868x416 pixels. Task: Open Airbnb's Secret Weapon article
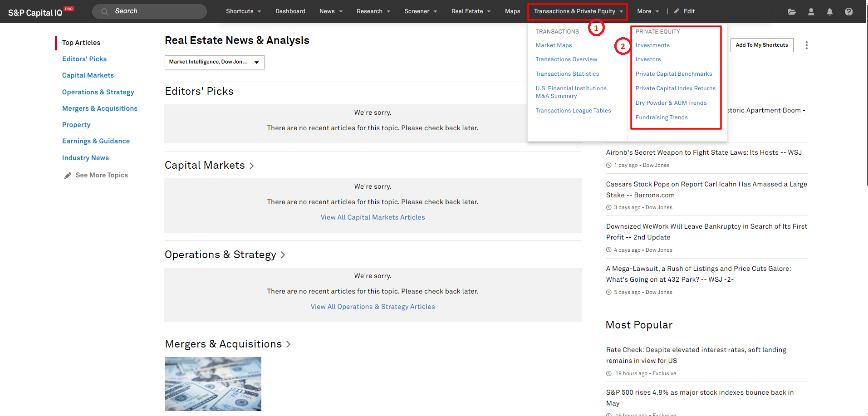pos(704,152)
